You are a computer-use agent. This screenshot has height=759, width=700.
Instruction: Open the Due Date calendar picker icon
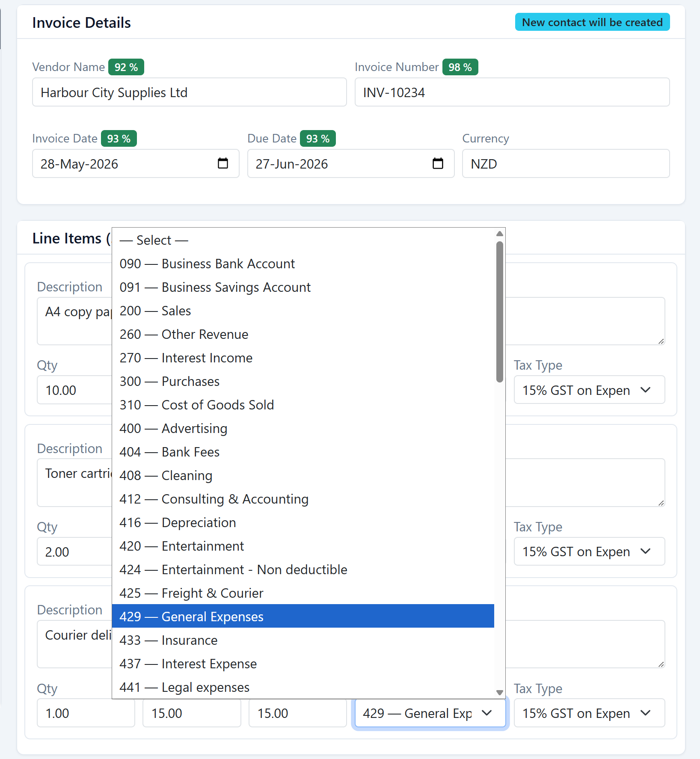click(x=438, y=163)
